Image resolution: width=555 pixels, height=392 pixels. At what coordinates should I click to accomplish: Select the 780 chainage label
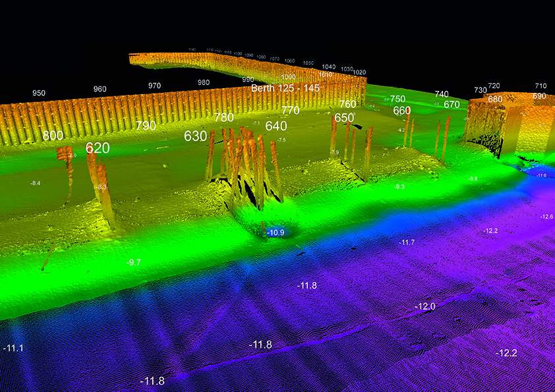click(x=224, y=117)
